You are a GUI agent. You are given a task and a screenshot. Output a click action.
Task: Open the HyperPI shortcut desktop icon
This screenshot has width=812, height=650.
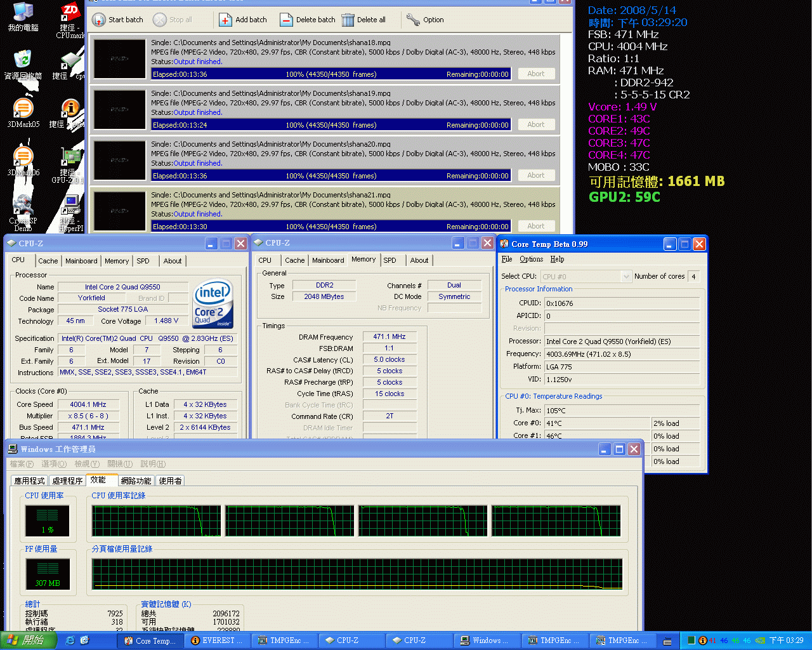coord(70,213)
